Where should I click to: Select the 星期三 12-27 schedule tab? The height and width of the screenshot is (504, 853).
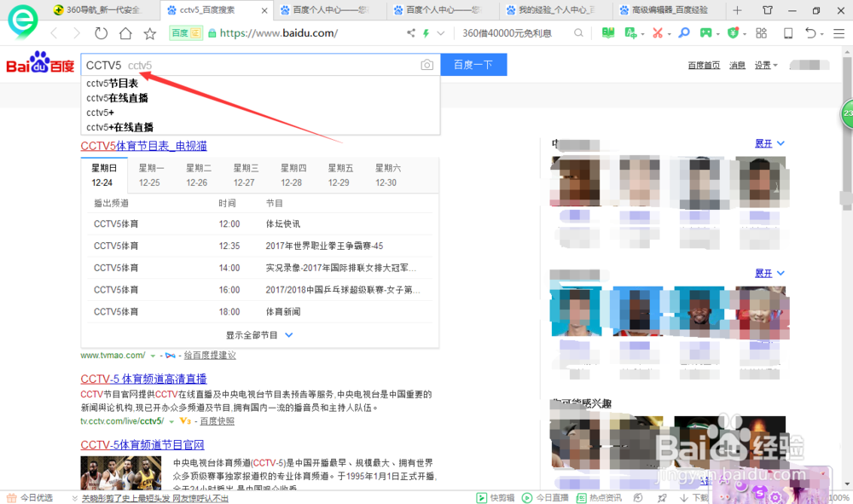tap(246, 175)
